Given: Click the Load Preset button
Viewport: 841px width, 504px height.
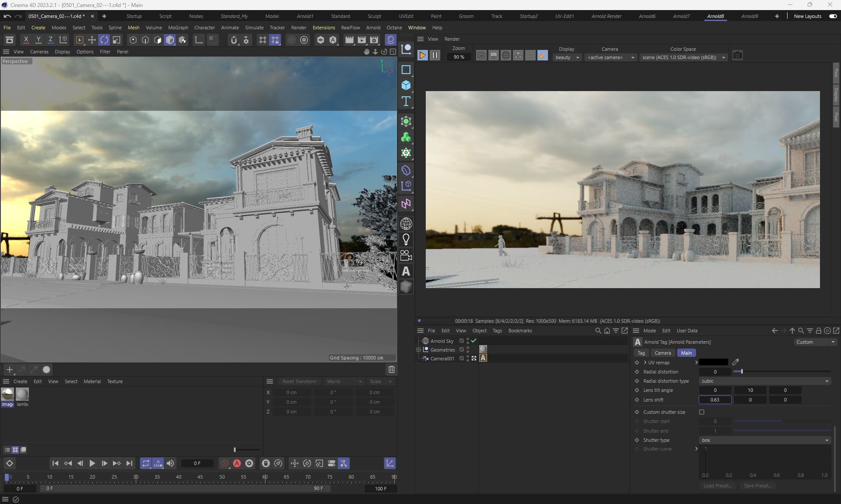Looking at the screenshot, I should [717, 486].
